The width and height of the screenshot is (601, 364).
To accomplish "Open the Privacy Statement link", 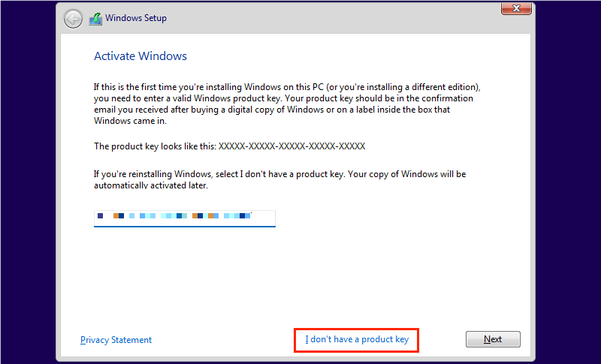I will tap(116, 340).
